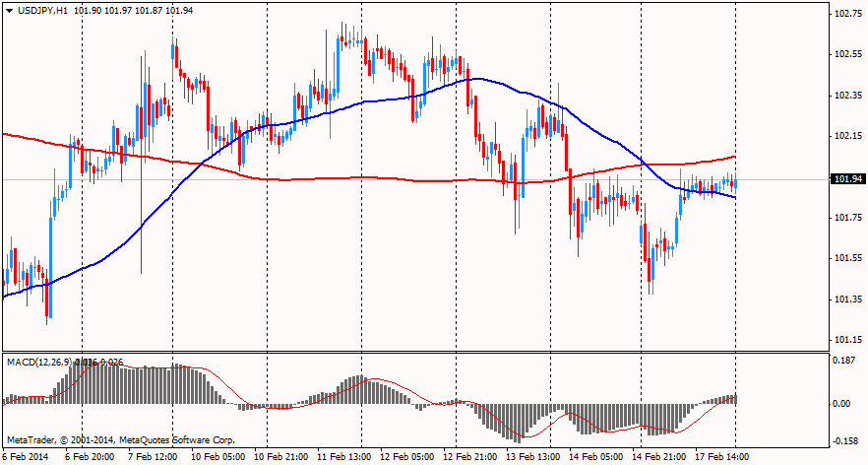Image resolution: width=868 pixels, height=465 pixels.
Task: Click the 101.15 price scale label
Action: point(848,340)
